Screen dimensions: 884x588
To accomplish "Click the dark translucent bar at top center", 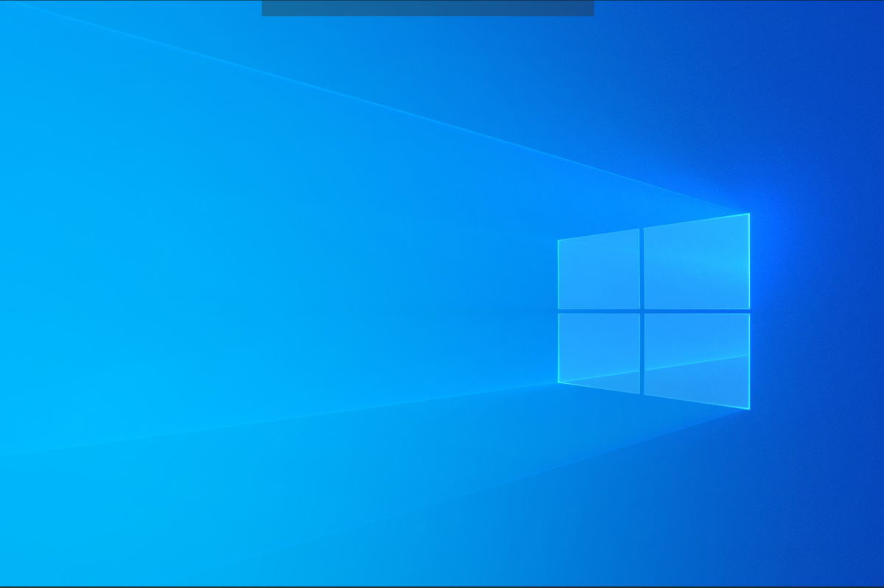I will tap(428, 8).
